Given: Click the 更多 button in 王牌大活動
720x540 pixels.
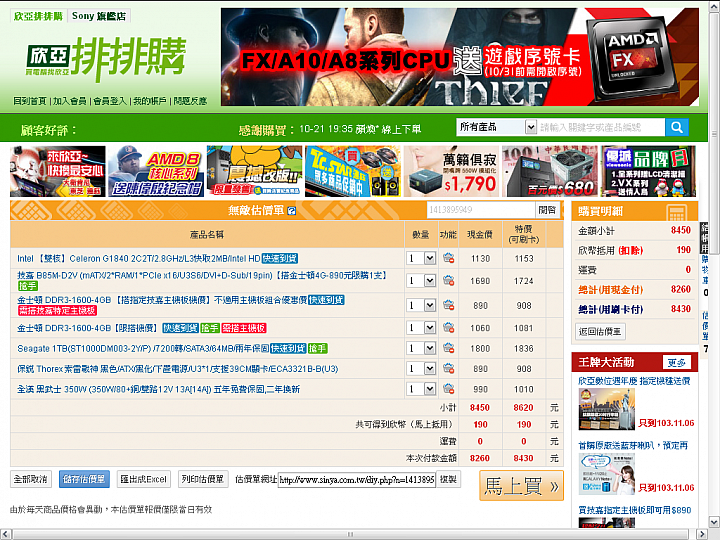Looking at the screenshot, I should tap(677, 363).
